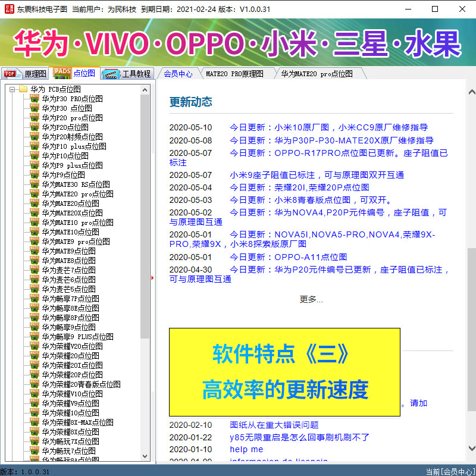The width and height of the screenshot is (476, 476).
Task: Click content pane scroll up arrow
Action: tap(472, 92)
